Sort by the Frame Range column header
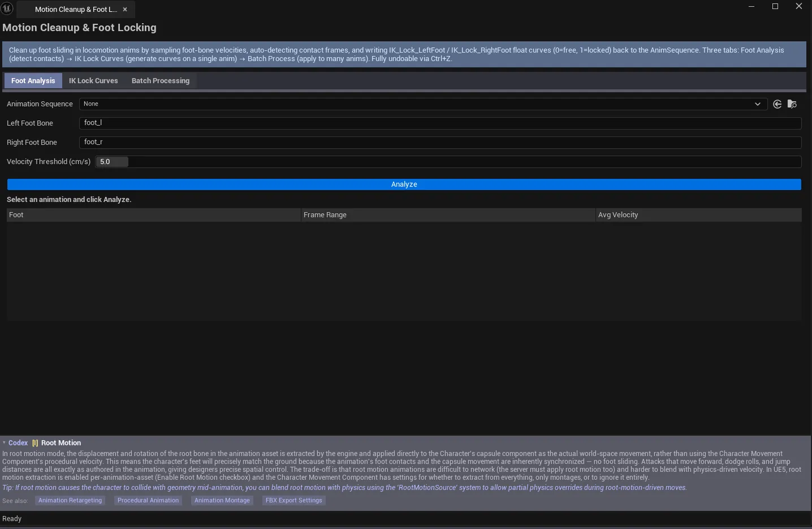Screen dimensions: 812x529 (x=448, y=215)
